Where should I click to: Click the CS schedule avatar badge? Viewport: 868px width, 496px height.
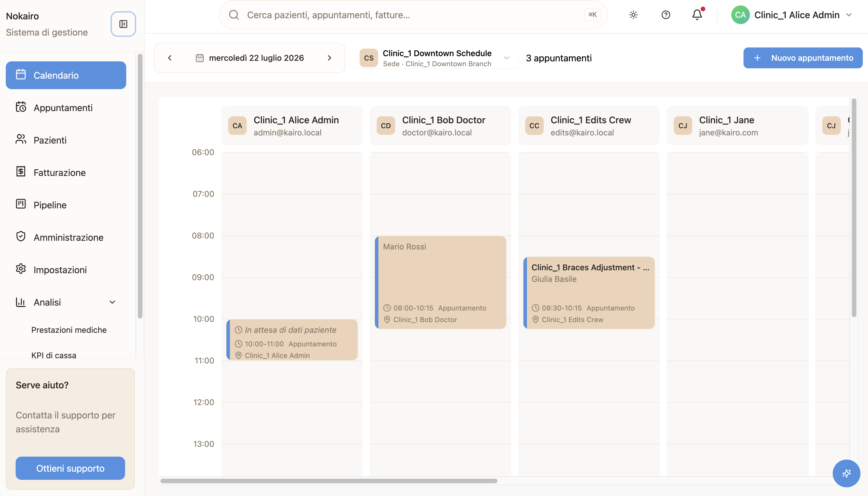[x=369, y=58]
